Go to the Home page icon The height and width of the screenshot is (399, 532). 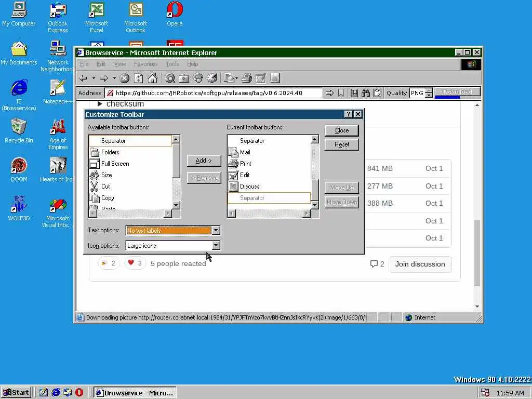coord(152,78)
